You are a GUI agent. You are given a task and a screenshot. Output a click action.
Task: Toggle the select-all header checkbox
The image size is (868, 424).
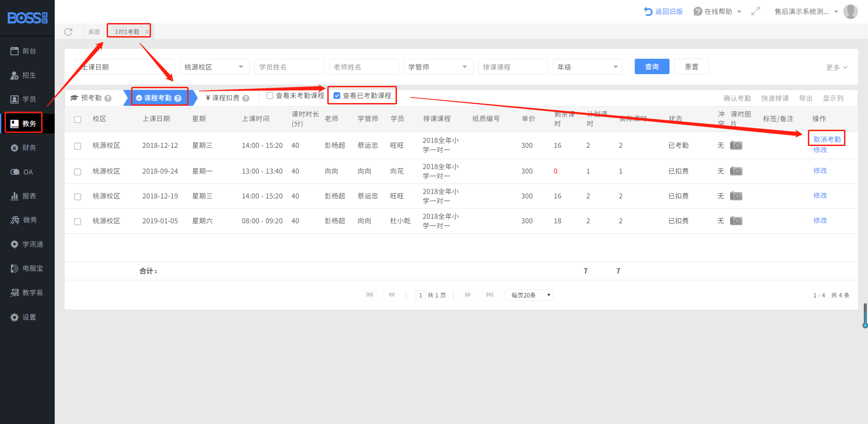pyautogui.click(x=78, y=119)
